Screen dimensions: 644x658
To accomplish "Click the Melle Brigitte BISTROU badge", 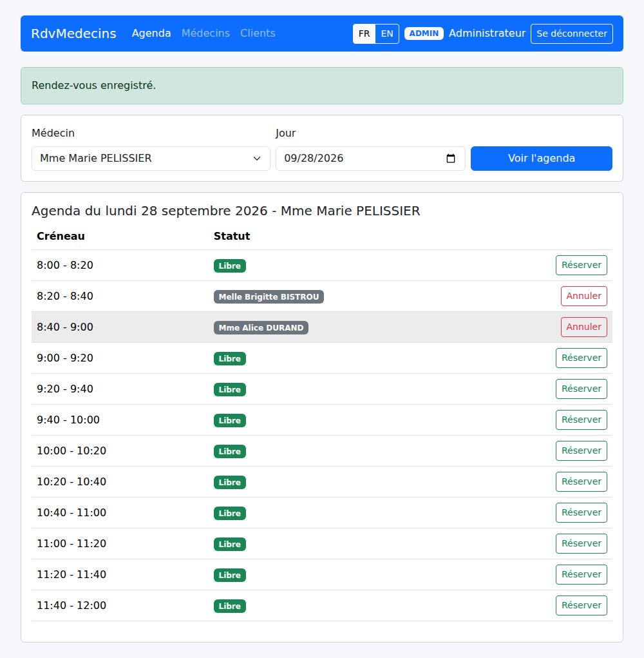I will pyautogui.click(x=269, y=296).
